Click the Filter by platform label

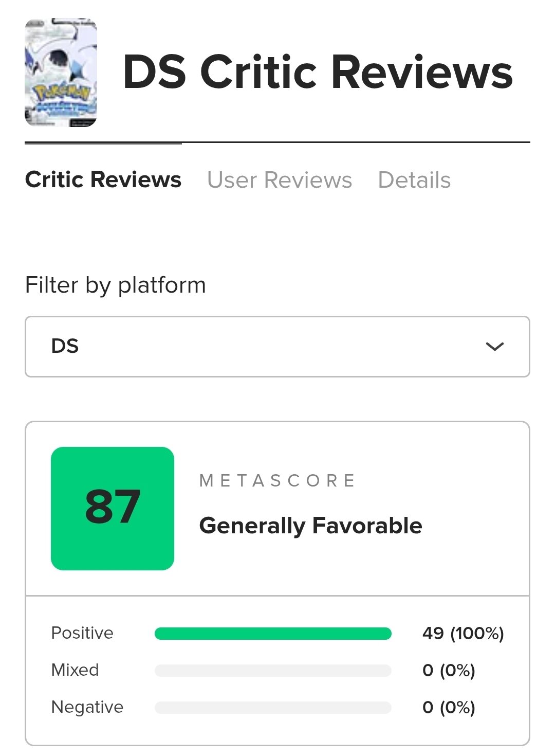click(115, 285)
